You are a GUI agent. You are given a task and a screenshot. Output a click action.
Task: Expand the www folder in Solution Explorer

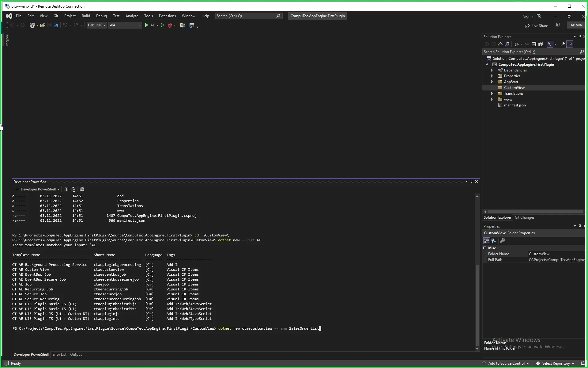pos(492,99)
